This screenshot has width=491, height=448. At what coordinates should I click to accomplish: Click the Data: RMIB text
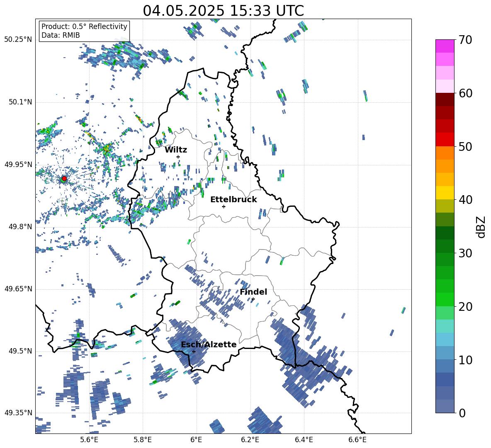coord(61,35)
